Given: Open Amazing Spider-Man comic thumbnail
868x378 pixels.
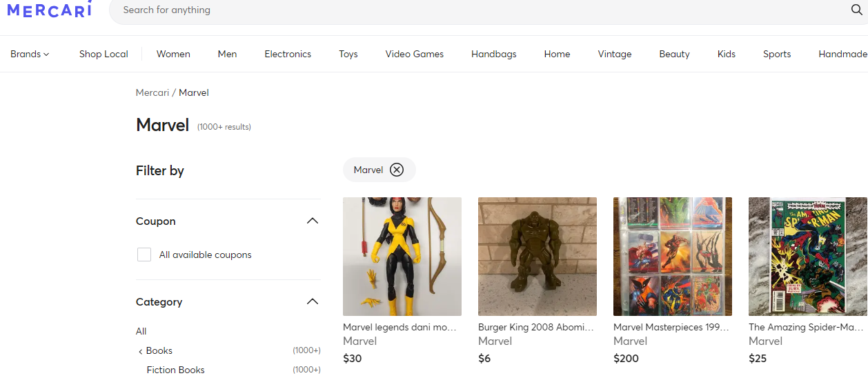Looking at the screenshot, I should (808, 257).
